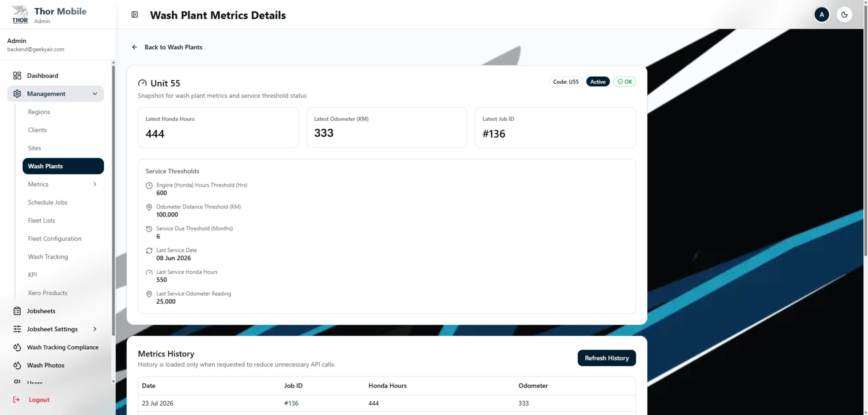Click the Logout exit icon
The height and width of the screenshot is (415, 868).
(x=16, y=400)
